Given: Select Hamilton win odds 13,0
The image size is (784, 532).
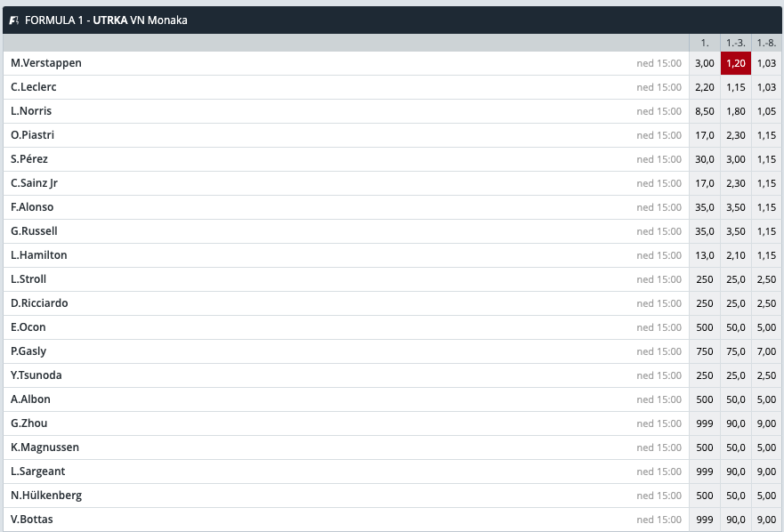Looking at the screenshot, I should 704,255.
